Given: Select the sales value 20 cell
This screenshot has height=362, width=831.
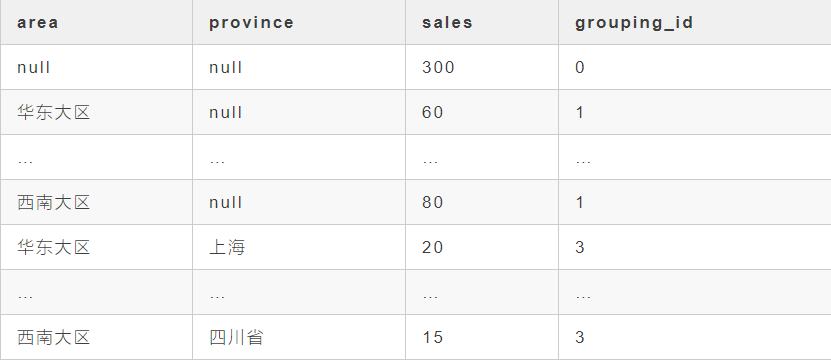Looking at the screenshot, I should pyautogui.click(x=482, y=248).
